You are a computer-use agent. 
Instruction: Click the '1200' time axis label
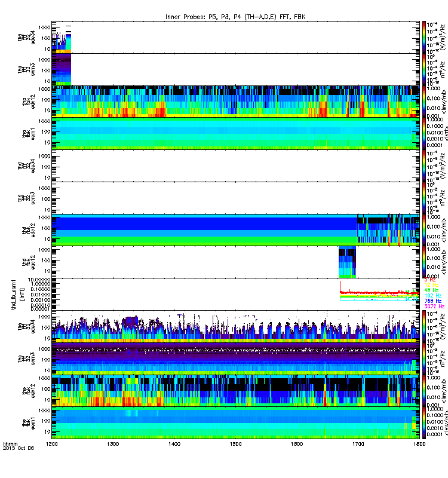51,444
